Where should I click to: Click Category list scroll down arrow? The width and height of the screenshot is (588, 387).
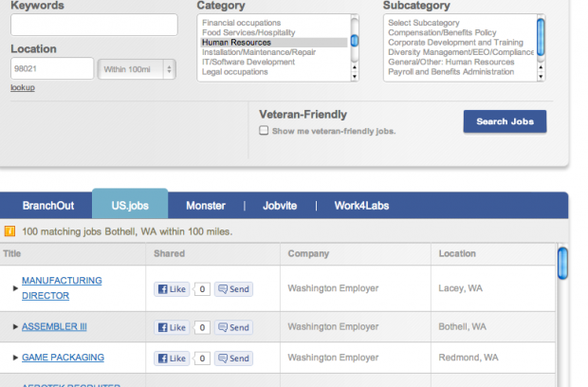click(355, 77)
